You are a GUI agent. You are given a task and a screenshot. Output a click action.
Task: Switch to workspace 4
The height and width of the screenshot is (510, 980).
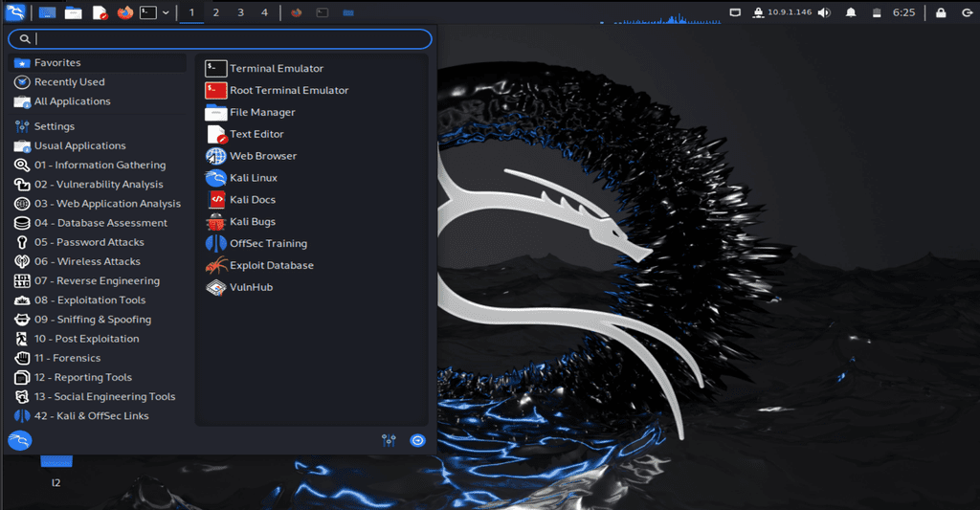tap(264, 12)
